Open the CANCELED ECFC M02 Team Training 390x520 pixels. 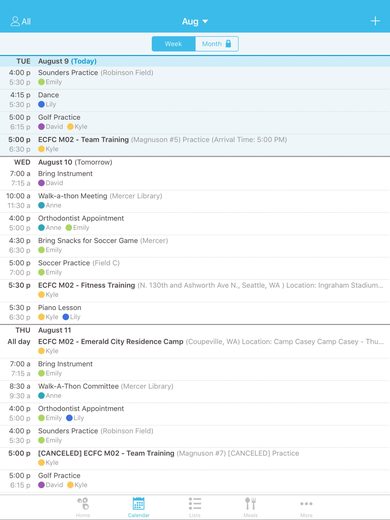pos(195,458)
